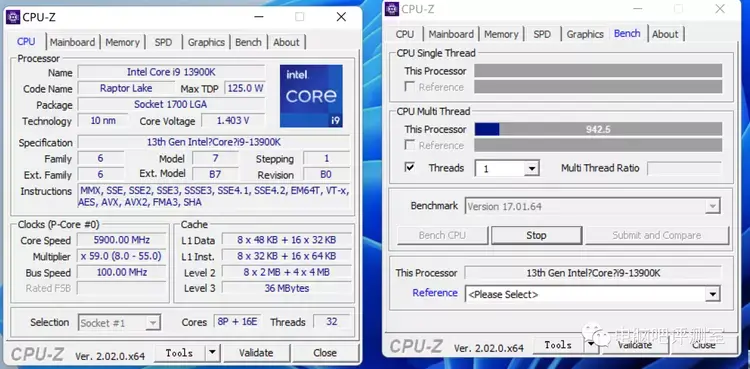This screenshot has height=369, width=750.
Task: Click Tools button in left CPU-Z window
Action: point(180,353)
